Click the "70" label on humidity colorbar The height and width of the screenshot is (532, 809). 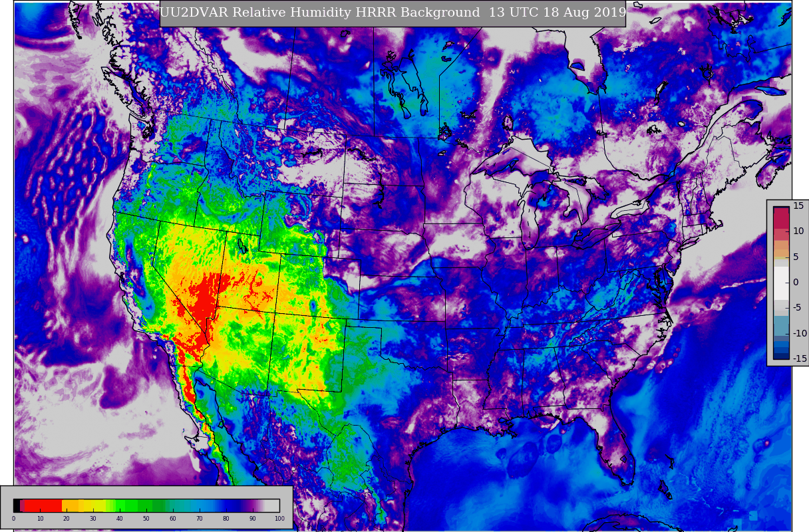click(x=200, y=519)
